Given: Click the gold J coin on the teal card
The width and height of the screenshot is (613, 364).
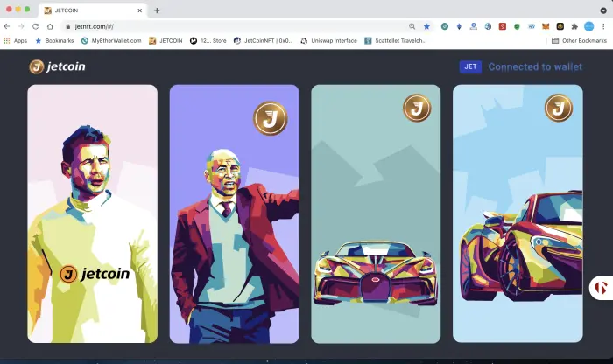Looking at the screenshot, I should click(x=417, y=108).
